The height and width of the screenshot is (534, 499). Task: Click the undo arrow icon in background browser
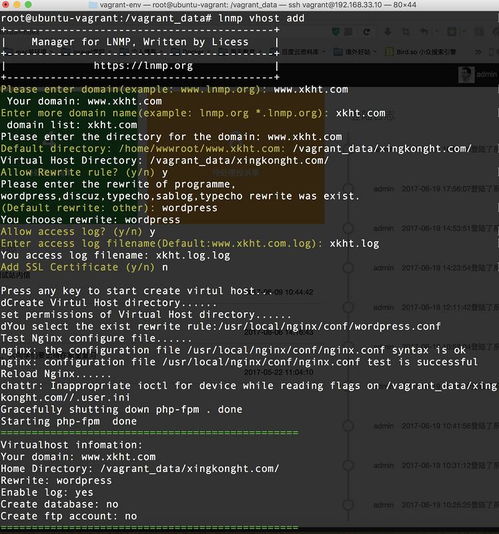424,32
